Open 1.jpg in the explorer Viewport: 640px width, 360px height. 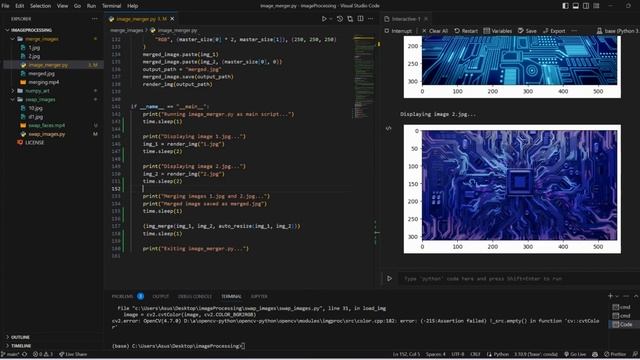34,47
